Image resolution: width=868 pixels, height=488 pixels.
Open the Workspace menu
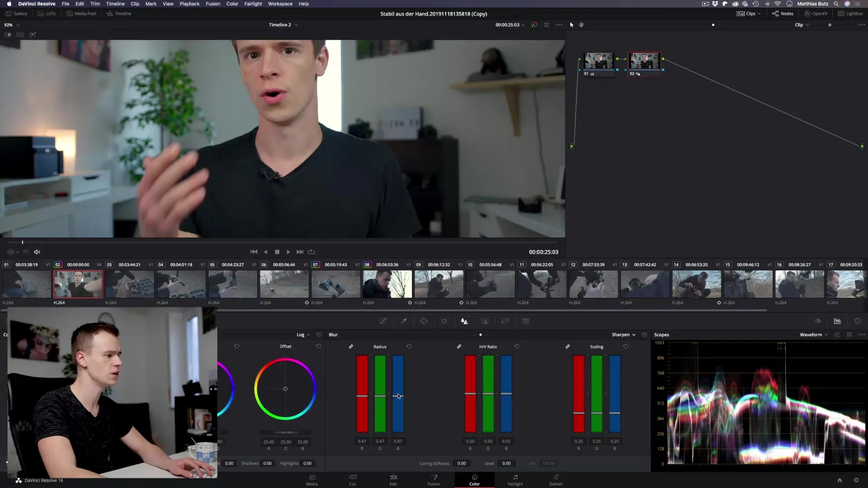coord(280,4)
